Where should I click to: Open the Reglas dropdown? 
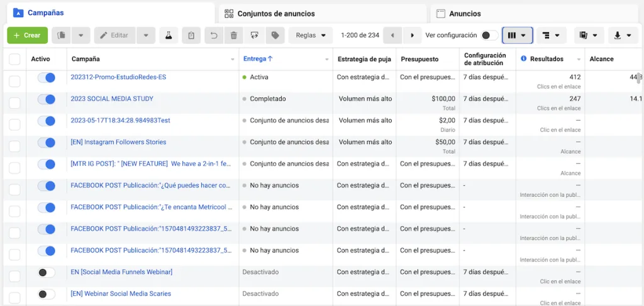coord(311,35)
